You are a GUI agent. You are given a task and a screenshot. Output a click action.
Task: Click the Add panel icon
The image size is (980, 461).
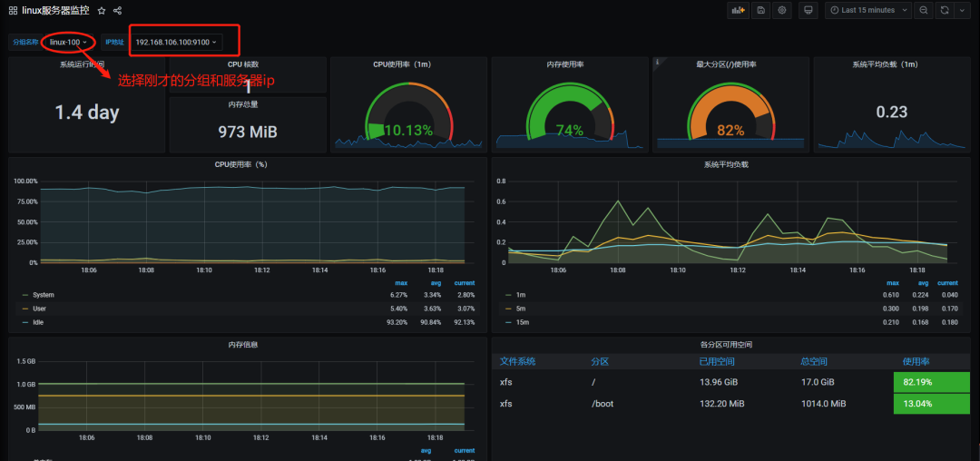point(739,10)
